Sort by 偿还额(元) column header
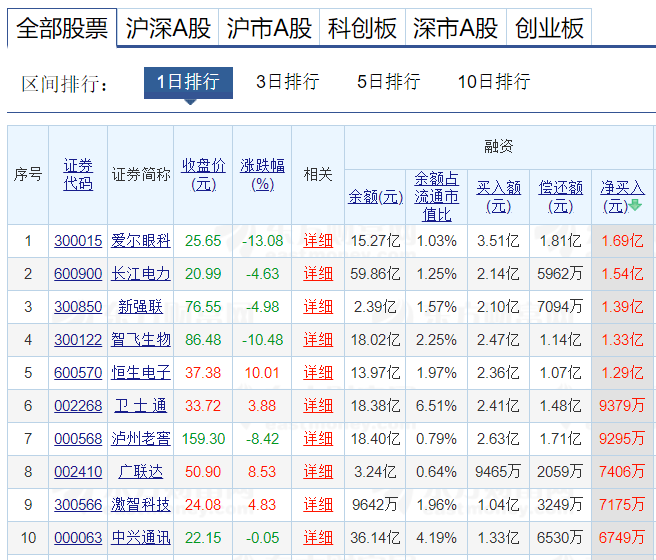This screenshot has height=560, width=656. pyautogui.click(x=560, y=196)
